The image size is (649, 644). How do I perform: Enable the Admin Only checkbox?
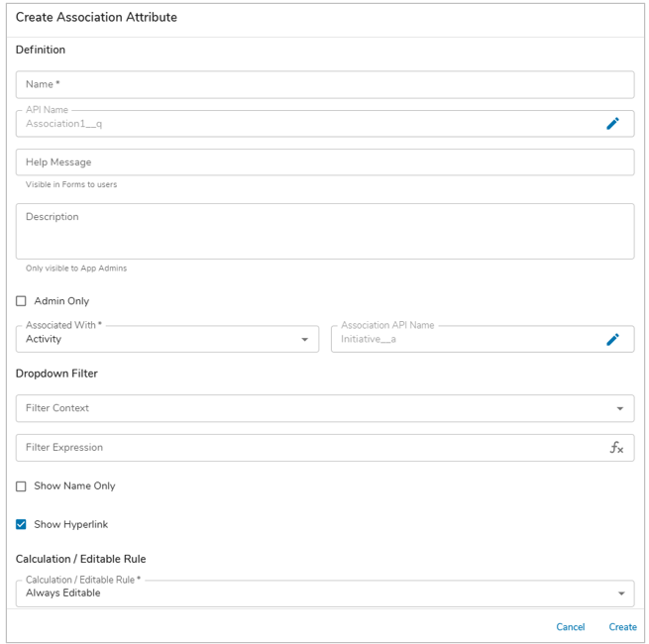(21, 301)
